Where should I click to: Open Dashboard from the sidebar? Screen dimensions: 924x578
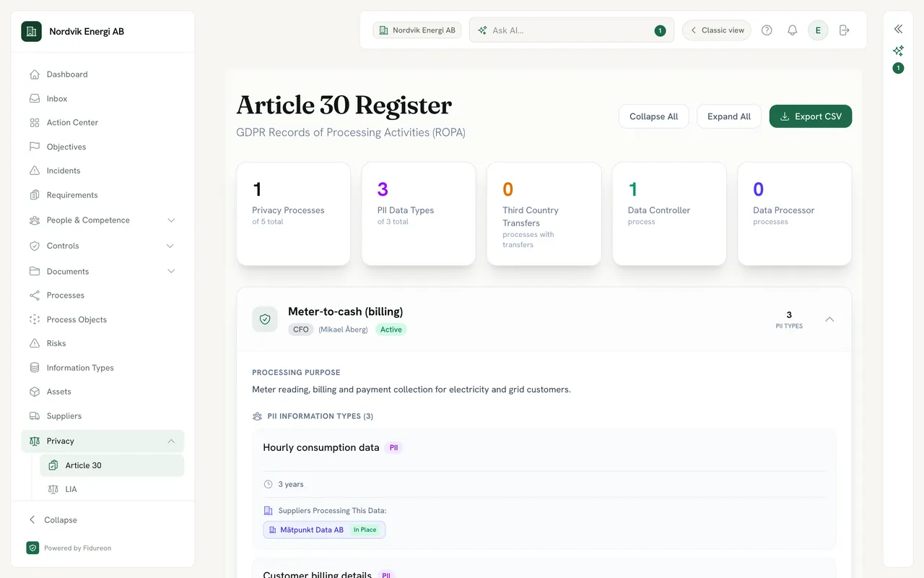[103, 74]
